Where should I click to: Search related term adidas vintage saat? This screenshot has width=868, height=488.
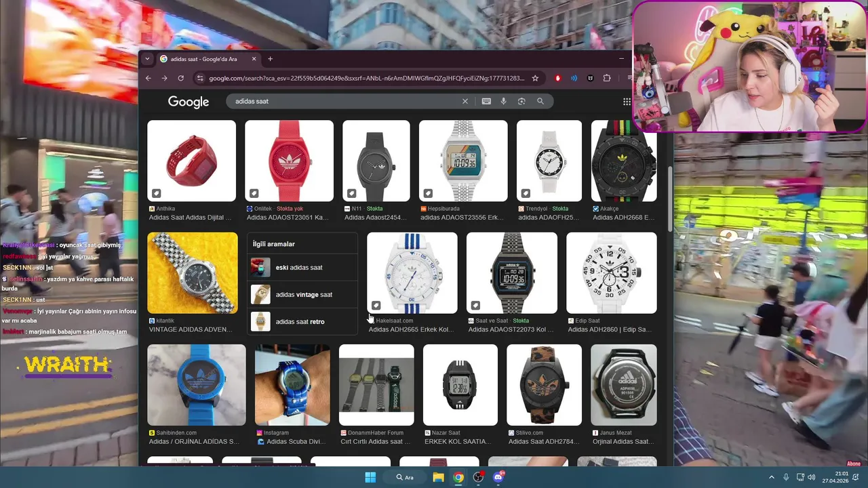tap(302, 294)
